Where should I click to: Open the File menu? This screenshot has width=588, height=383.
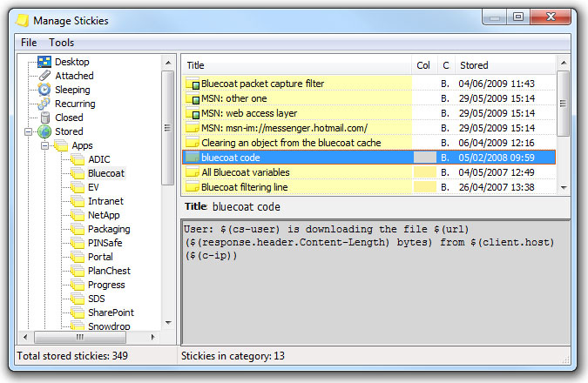[29, 43]
